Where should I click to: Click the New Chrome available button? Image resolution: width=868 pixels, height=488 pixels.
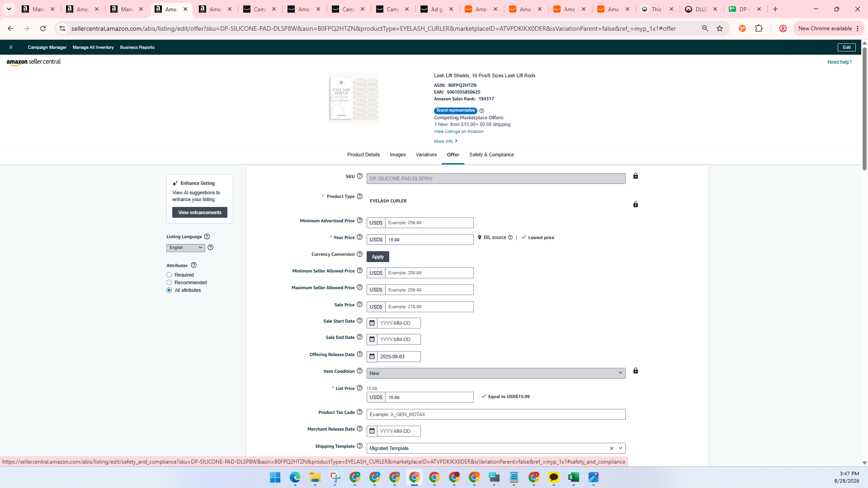click(x=828, y=28)
